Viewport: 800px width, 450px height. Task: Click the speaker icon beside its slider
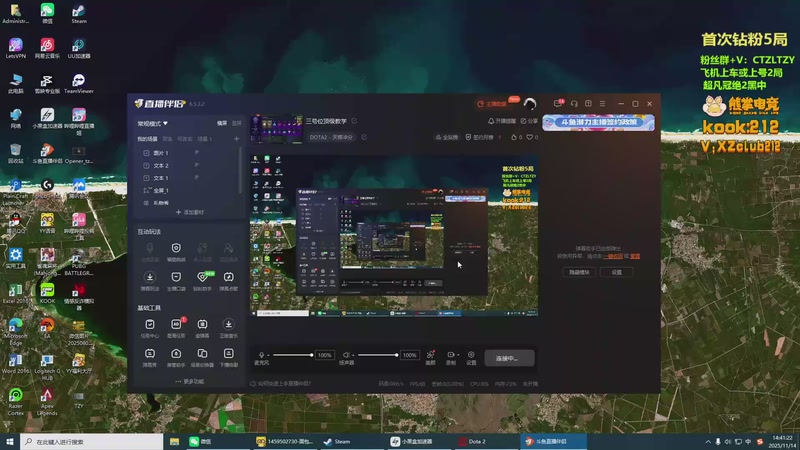click(x=346, y=355)
